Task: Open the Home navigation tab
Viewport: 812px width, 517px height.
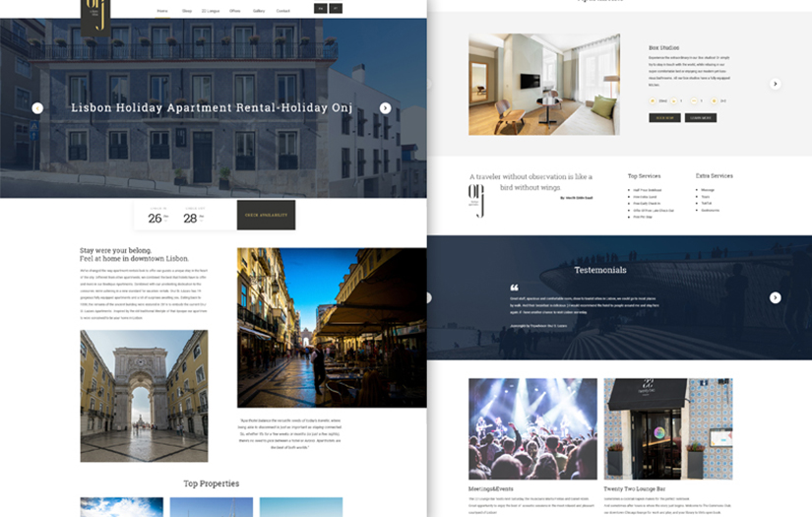Action: 162,11
